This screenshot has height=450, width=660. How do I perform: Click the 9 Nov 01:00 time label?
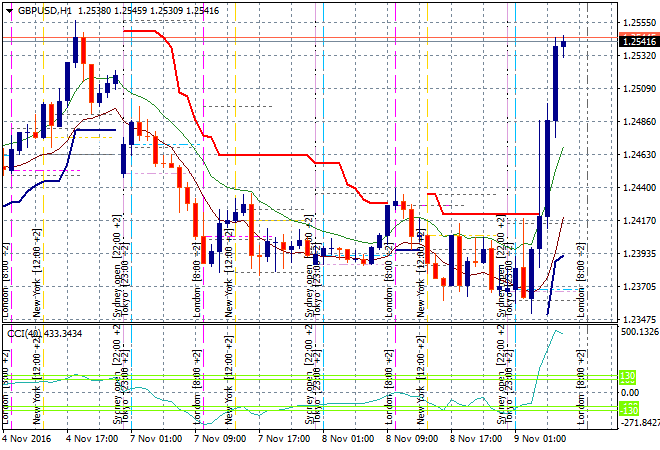click(x=540, y=439)
